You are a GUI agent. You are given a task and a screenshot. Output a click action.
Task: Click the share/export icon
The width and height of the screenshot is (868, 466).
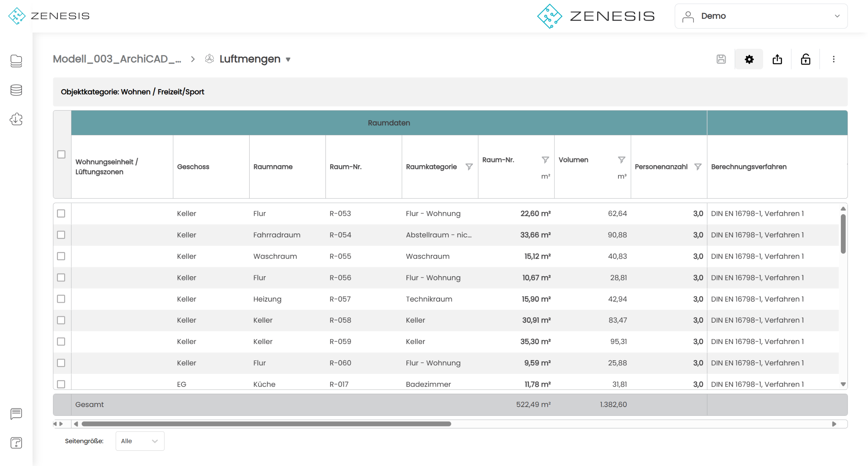tap(777, 59)
